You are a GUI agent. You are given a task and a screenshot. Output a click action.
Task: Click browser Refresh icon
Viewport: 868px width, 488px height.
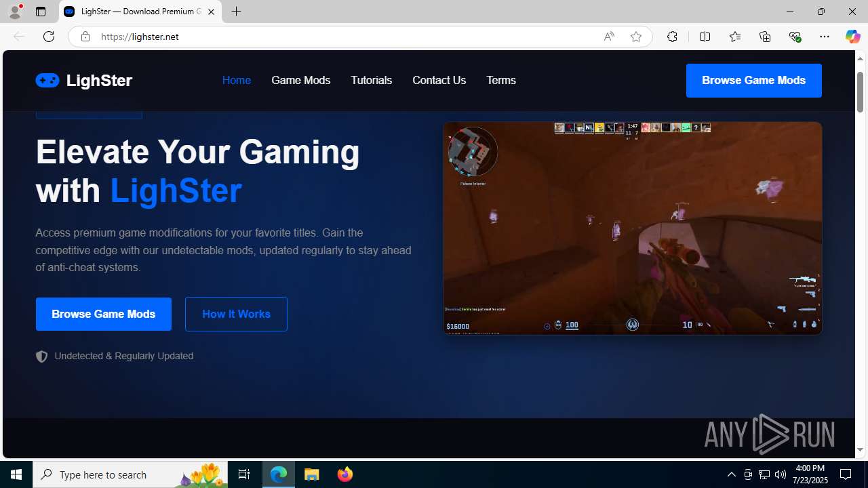pos(48,37)
